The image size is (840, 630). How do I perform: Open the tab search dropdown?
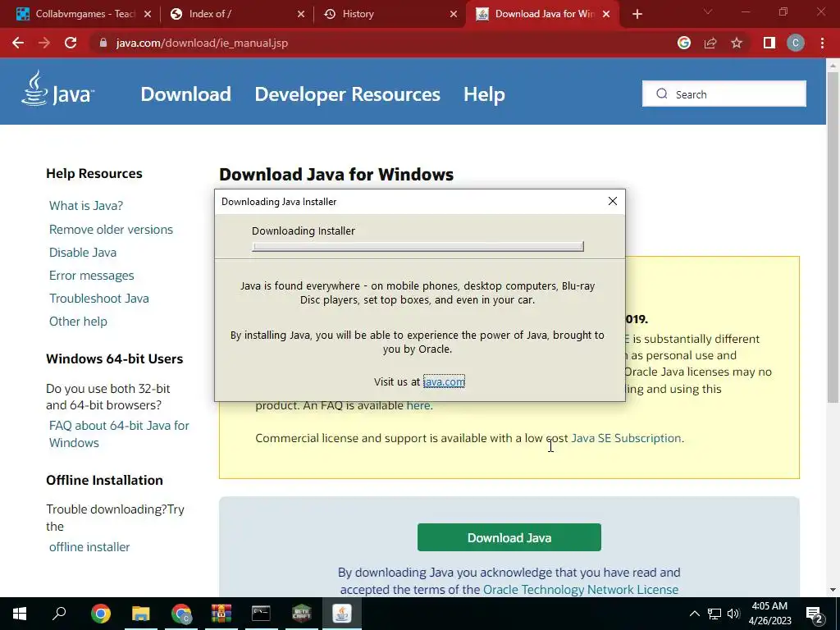pyautogui.click(x=708, y=11)
